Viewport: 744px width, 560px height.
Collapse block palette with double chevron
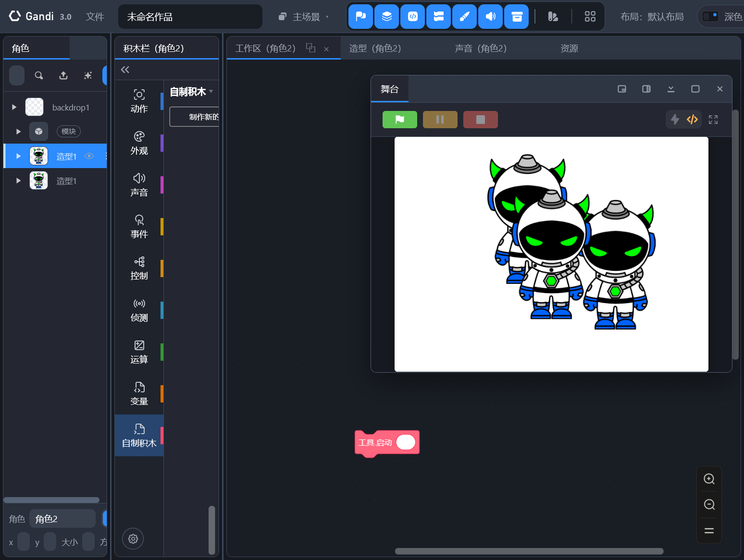(125, 70)
